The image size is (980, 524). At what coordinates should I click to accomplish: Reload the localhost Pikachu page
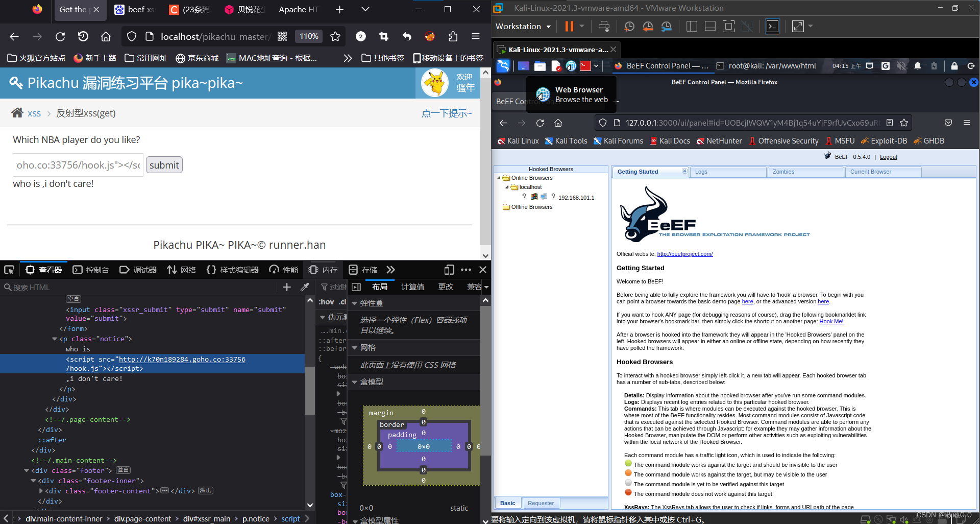[60, 36]
